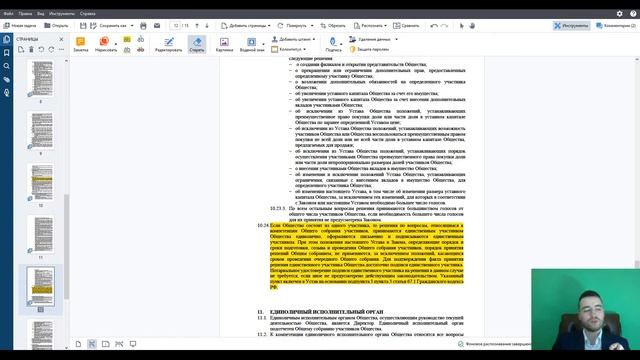Screen dimensions: 640x360
Task: Toggle the Инструменты panel button
Action: click(x=571, y=26)
